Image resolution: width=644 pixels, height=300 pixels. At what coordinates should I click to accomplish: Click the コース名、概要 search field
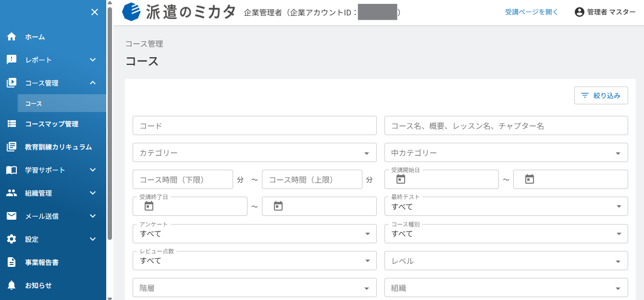(x=506, y=125)
